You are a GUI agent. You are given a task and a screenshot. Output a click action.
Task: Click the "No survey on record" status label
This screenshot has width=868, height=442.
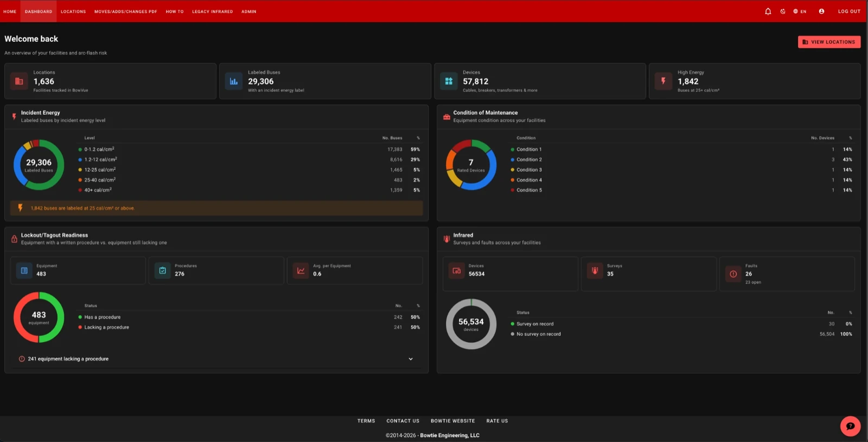[x=539, y=334]
